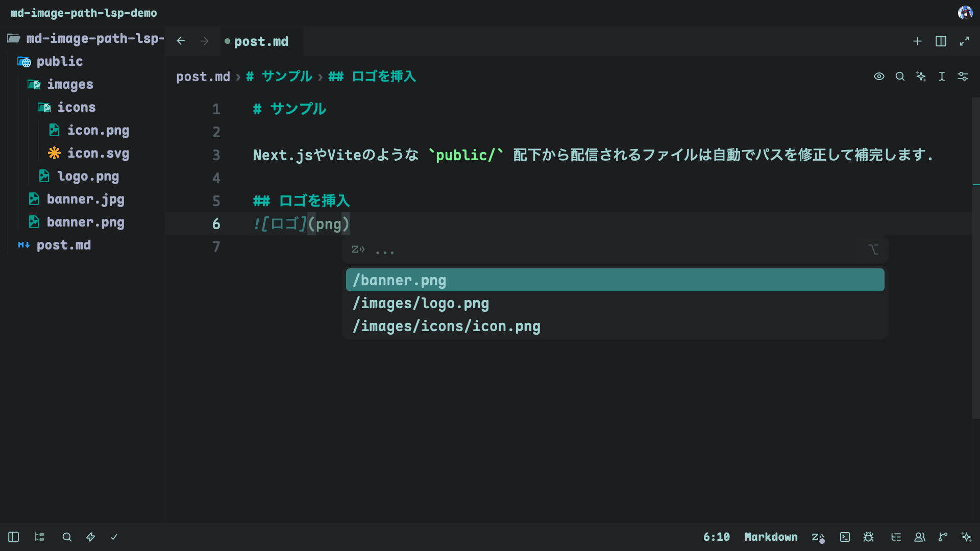Open icon.svg in file tree
This screenshot has width=980, height=551.
click(98, 154)
